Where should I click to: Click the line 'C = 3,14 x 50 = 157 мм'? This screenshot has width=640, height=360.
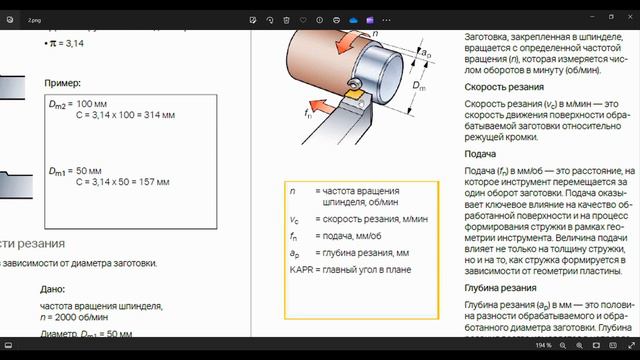(x=122, y=182)
